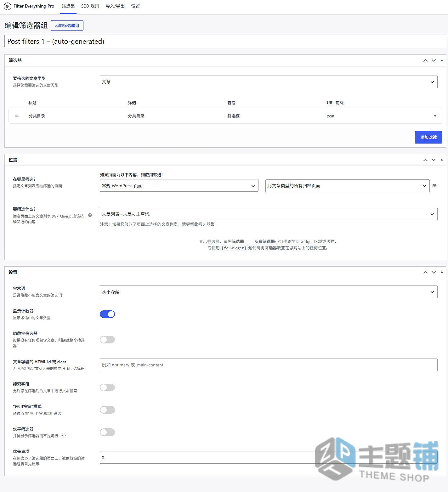Open the SEO 规则 tab
The width and height of the screenshot is (448, 492).
coord(90,6)
